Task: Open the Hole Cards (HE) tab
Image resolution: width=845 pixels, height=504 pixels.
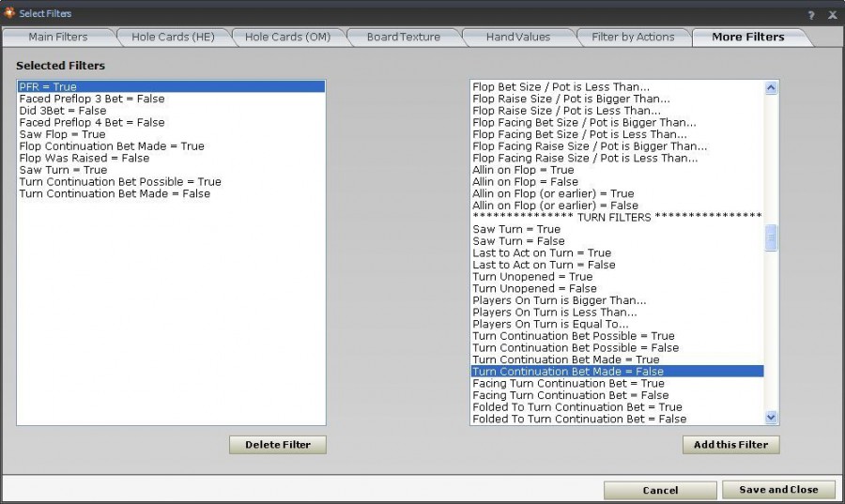Action: [173, 37]
